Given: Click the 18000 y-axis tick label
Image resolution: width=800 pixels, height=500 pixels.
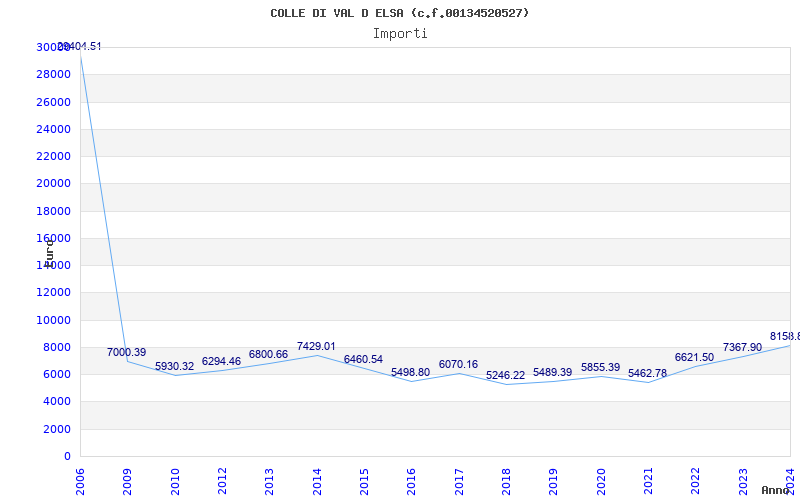Looking at the screenshot, I should pos(54,211).
